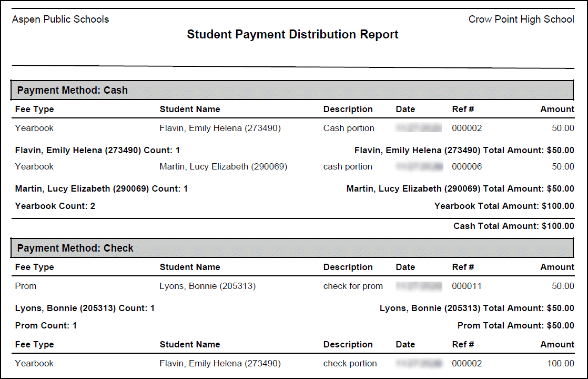
Task: Click reference number 000011 in Prom row
Action: pyautogui.click(x=467, y=286)
